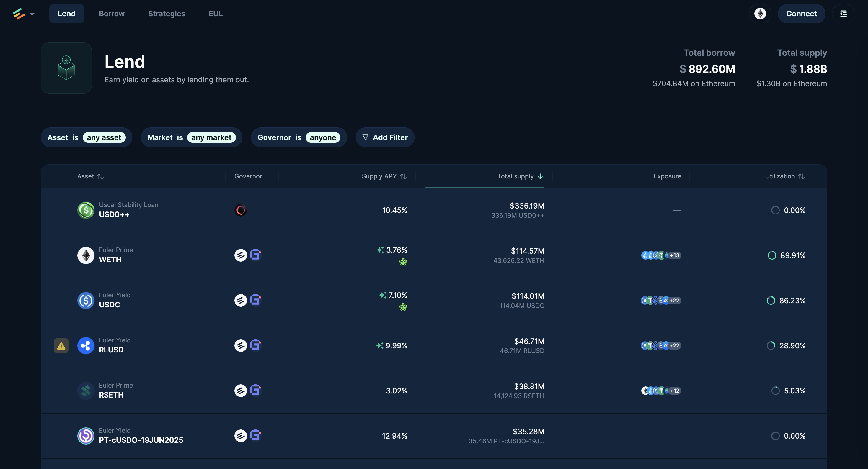Click the USD0++ token icon
868x469 pixels.
tap(86, 210)
